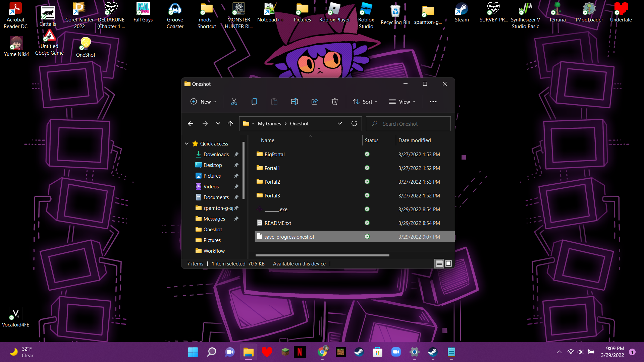Switch to details view layout toggle
Screen dimensions: 644x362
pyautogui.click(x=439, y=264)
